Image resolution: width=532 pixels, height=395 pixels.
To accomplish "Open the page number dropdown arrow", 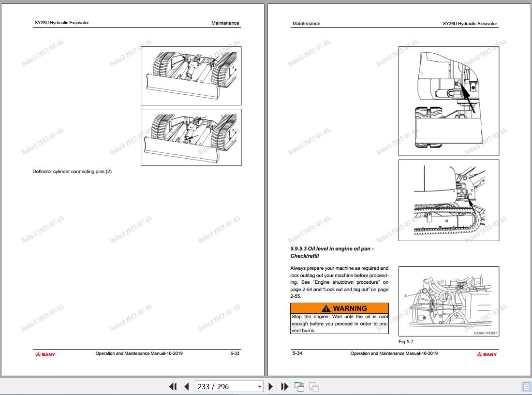I will pyautogui.click(x=259, y=386).
